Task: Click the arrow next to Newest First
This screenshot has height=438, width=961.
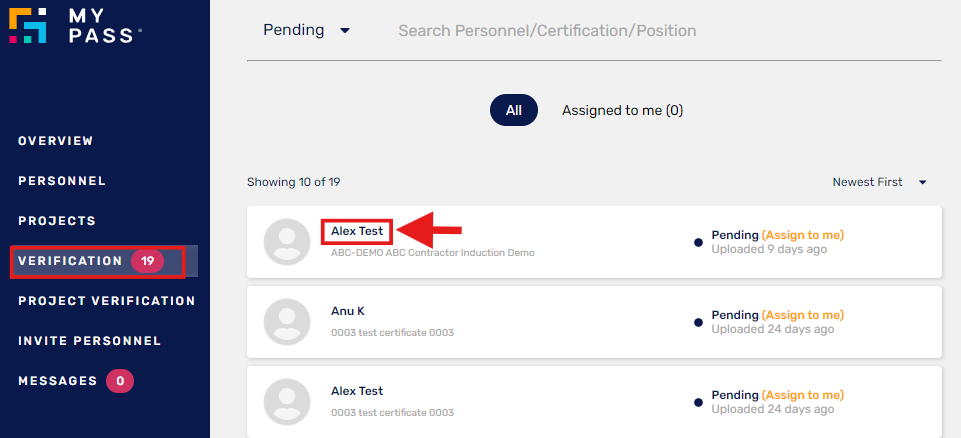Action: 922,183
